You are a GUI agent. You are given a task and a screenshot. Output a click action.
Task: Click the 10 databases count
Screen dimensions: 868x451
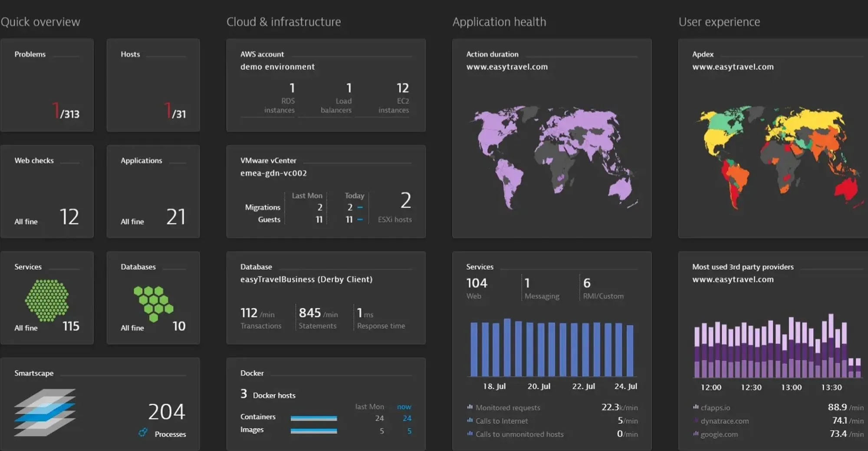tap(179, 326)
